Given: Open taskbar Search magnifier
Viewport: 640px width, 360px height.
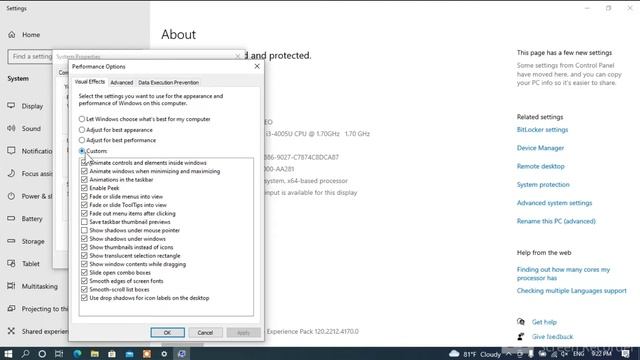Looking at the screenshot, I should click(x=25, y=353).
